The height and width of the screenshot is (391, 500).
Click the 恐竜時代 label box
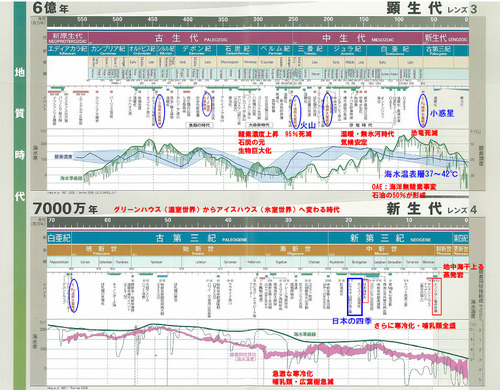361,125
